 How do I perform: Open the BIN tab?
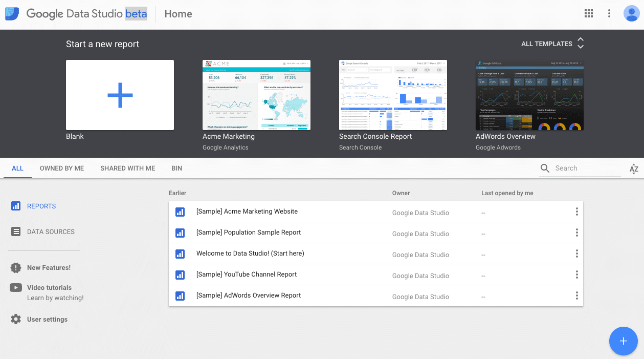[176, 168]
